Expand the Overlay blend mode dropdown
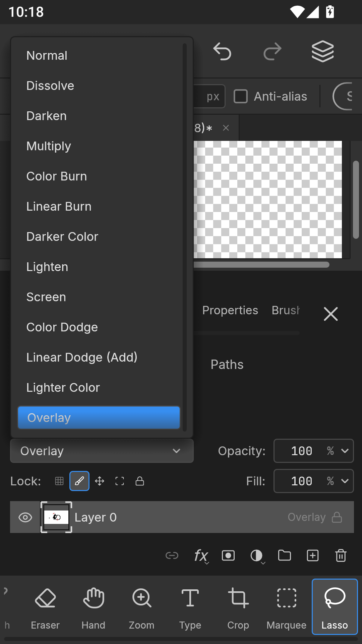The width and height of the screenshot is (362, 644). click(102, 451)
